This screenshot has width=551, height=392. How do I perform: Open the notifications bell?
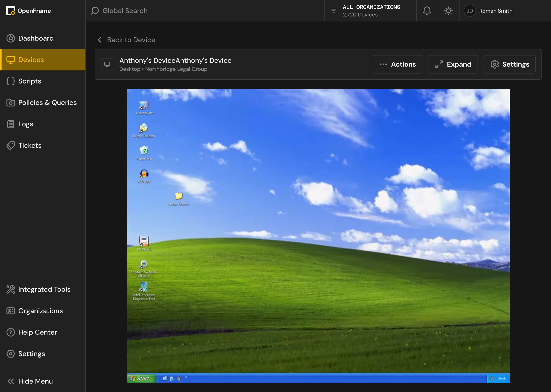427,11
